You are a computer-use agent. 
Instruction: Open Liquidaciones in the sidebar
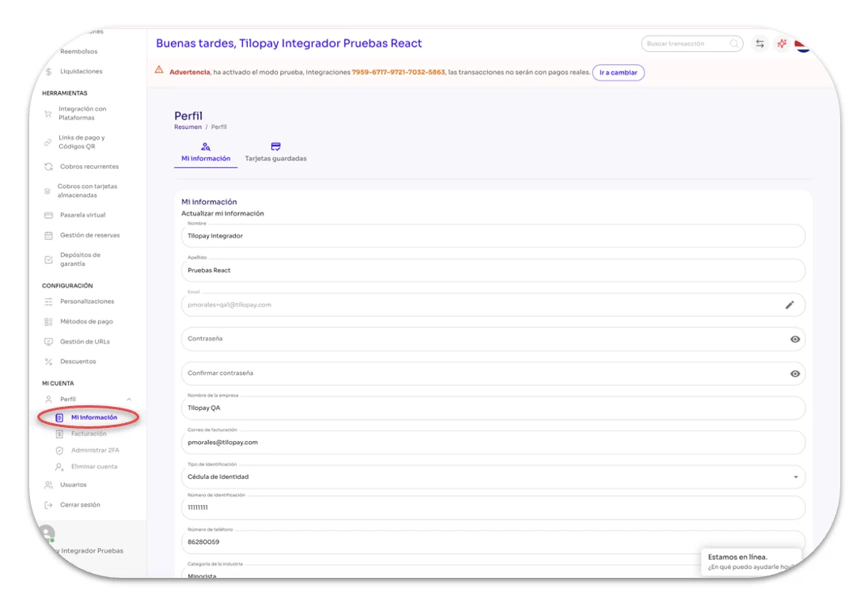click(81, 71)
